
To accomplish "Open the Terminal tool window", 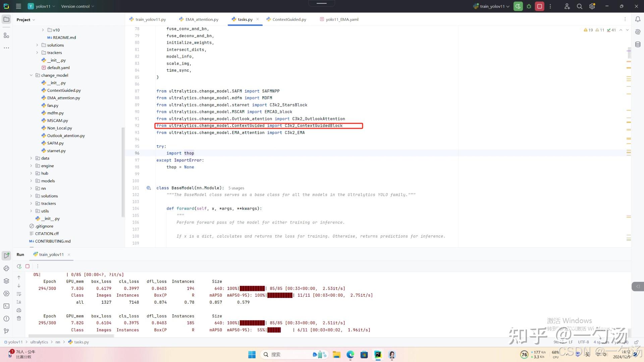I will coord(6,306).
